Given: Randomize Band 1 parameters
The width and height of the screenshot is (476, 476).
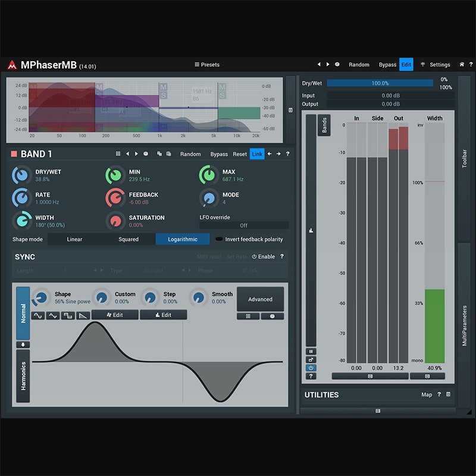Looking at the screenshot, I should pyautogui.click(x=190, y=154).
